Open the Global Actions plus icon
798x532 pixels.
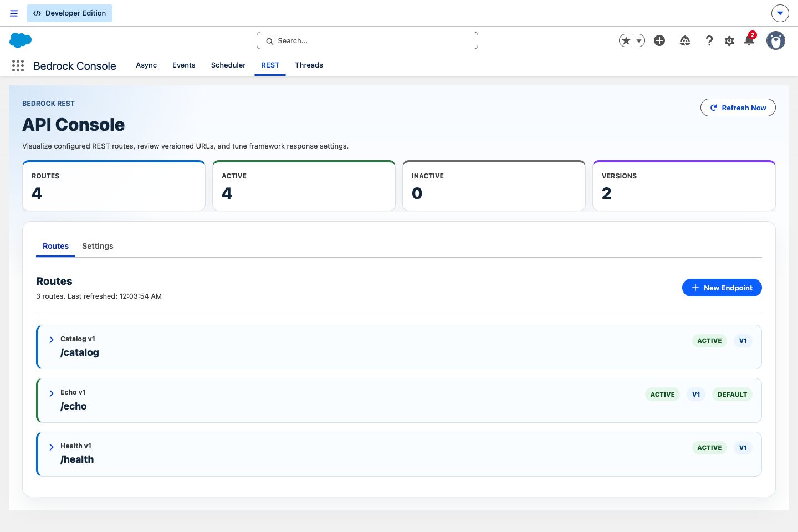[x=659, y=40]
